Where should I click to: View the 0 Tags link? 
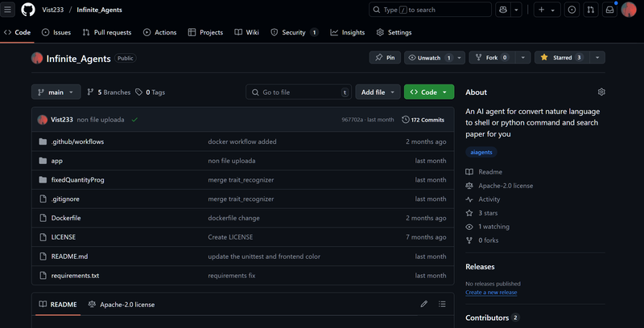tap(151, 92)
